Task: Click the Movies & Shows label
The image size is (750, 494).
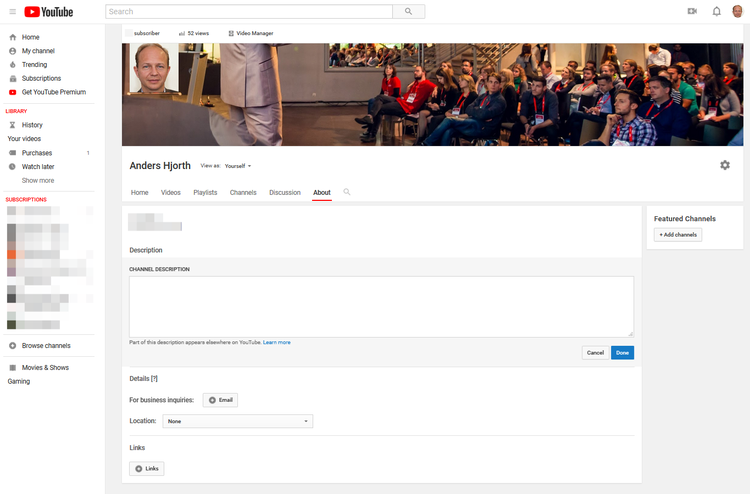Action: (45, 368)
